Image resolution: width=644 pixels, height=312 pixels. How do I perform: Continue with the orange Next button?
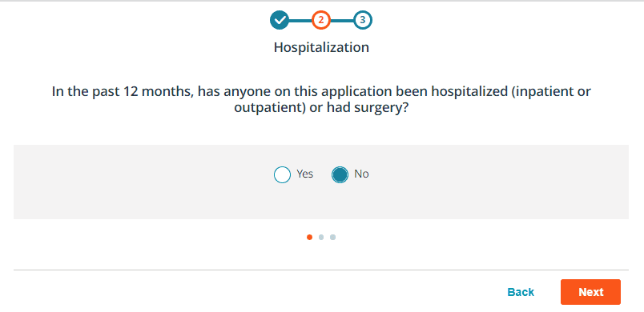coord(590,292)
